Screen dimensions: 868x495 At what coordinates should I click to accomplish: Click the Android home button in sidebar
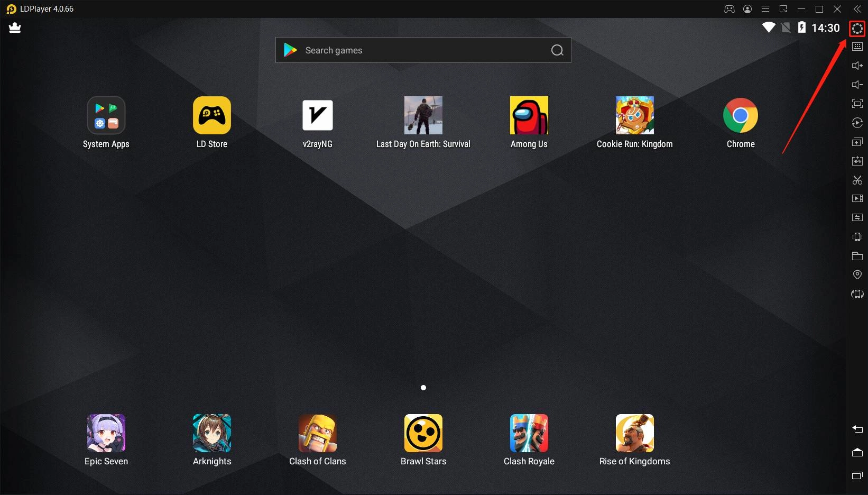pyautogui.click(x=857, y=452)
